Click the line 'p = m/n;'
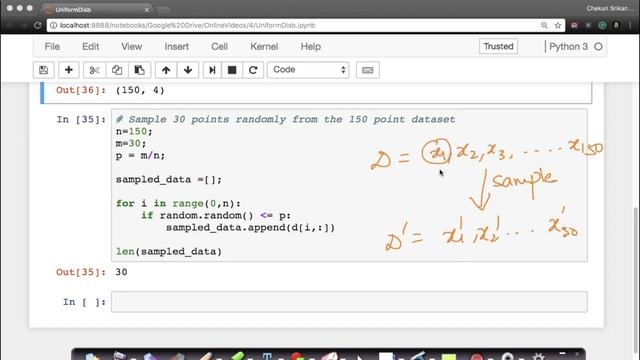This screenshot has height=360, width=640. tap(140, 156)
